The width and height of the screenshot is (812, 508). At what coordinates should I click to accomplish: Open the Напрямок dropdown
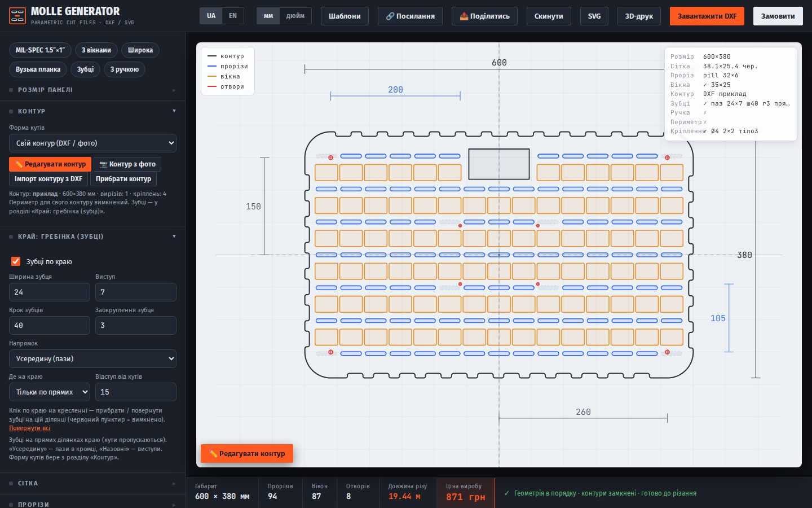click(x=92, y=359)
